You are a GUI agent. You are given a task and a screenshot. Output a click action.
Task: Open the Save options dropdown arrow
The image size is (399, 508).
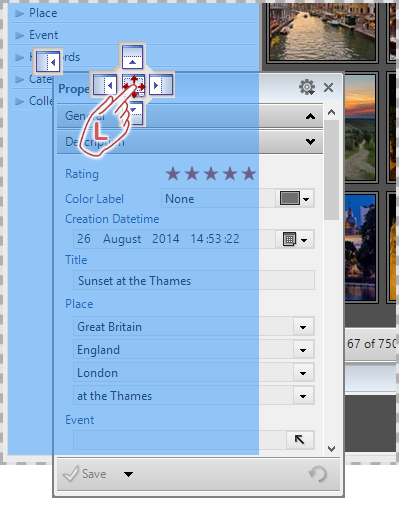tap(129, 474)
